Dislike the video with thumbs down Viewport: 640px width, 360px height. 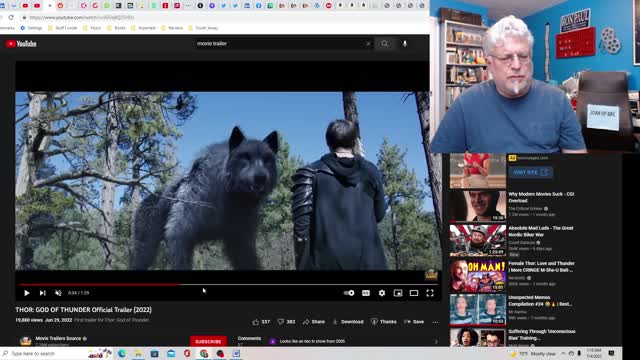287,322
